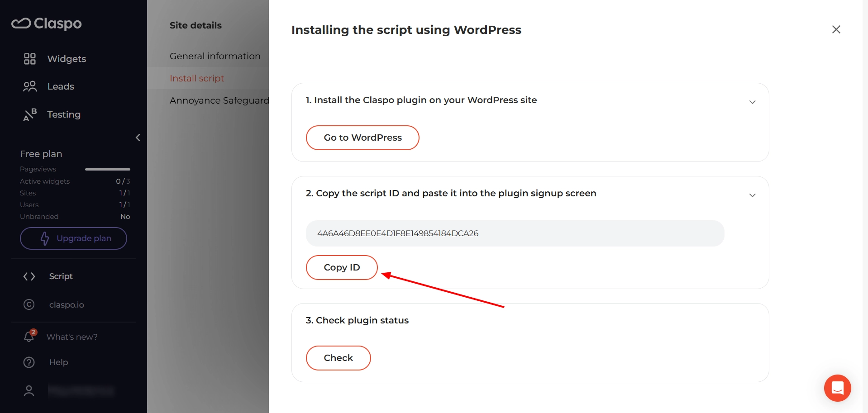The height and width of the screenshot is (413, 868).
Task: Open the A/B Testing icon
Action: pos(30,115)
